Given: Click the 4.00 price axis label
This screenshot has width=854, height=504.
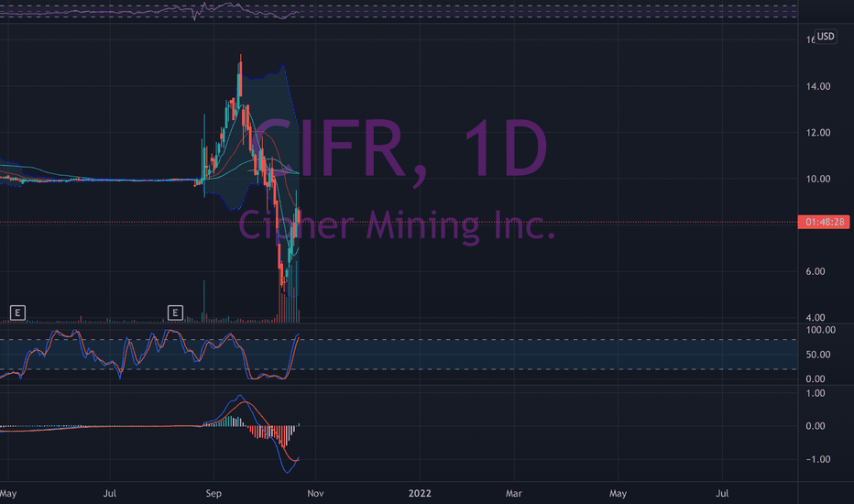Looking at the screenshot, I should [816, 318].
